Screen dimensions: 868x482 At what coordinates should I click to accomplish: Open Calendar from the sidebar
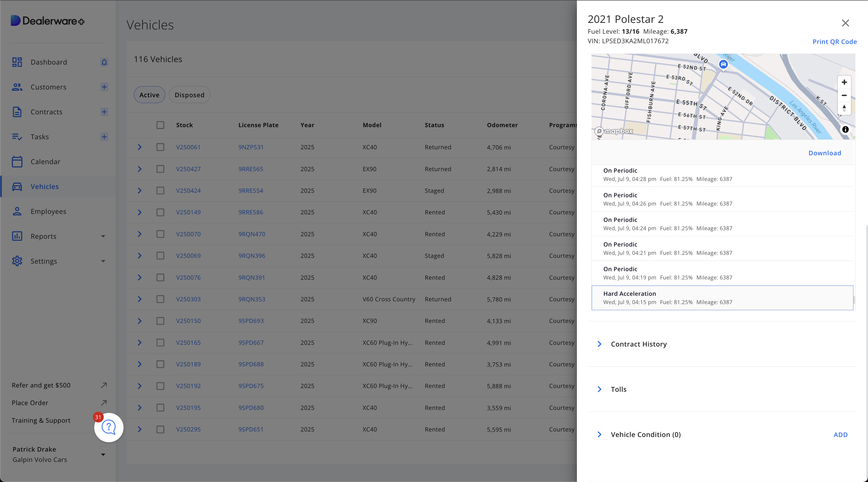(45, 162)
